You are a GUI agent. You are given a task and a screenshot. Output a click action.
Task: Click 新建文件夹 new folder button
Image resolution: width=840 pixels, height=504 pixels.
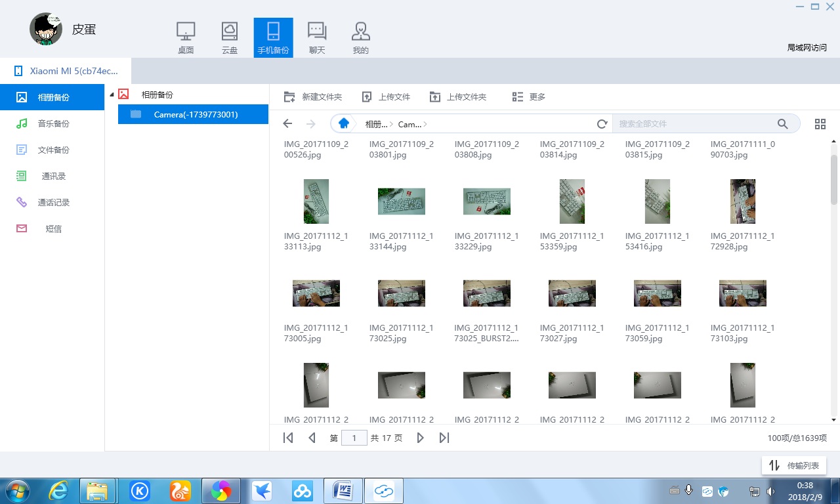[x=313, y=97]
